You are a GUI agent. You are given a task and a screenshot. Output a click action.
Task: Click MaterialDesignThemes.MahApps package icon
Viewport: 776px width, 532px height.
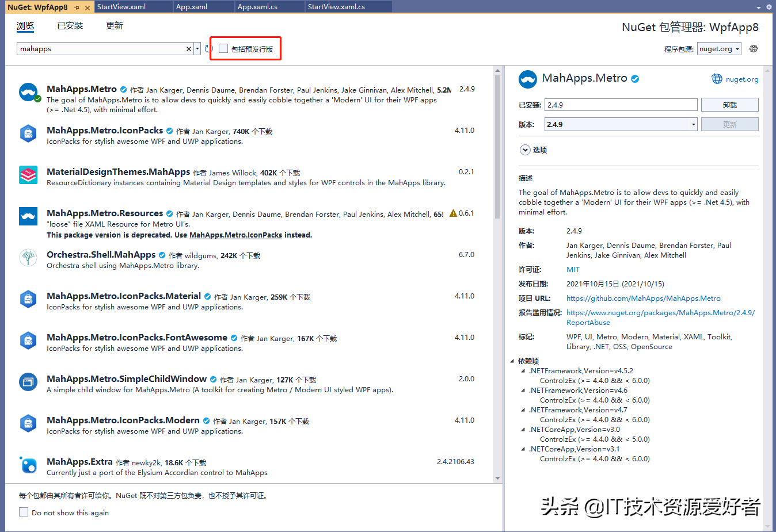tap(28, 175)
